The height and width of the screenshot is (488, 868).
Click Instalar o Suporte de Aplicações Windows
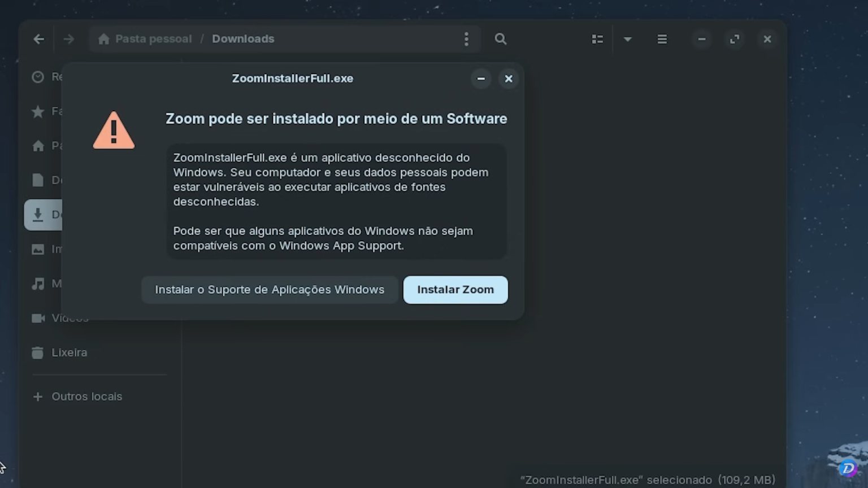(x=270, y=289)
